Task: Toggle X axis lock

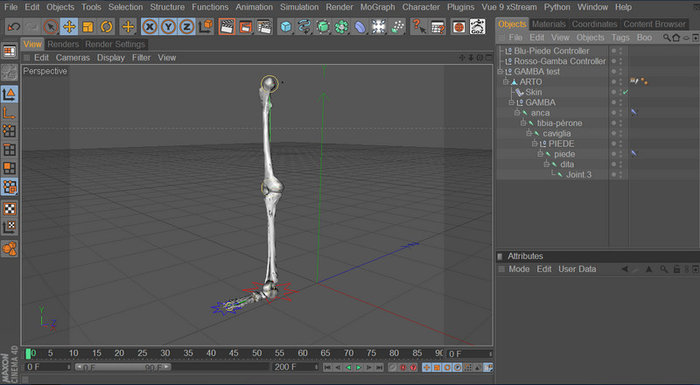Action: coord(150,27)
